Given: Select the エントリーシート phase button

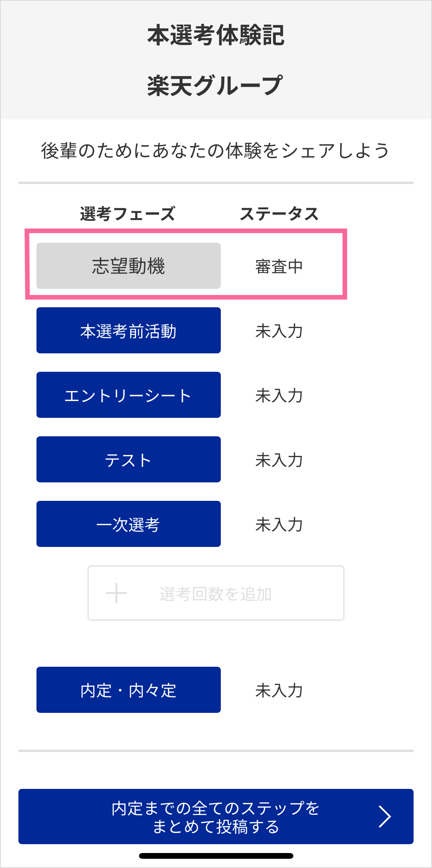Looking at the screenshot, I should tap(128, 395).
